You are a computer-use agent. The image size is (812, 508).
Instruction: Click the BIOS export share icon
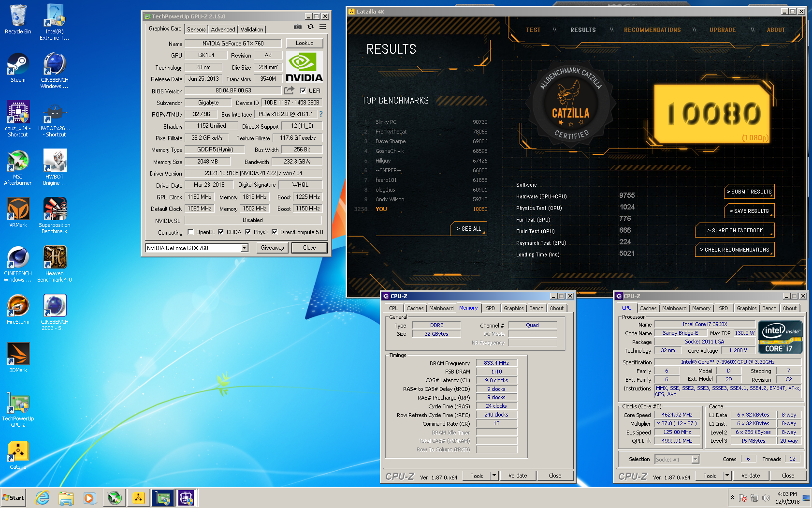[x=289, y=90]
